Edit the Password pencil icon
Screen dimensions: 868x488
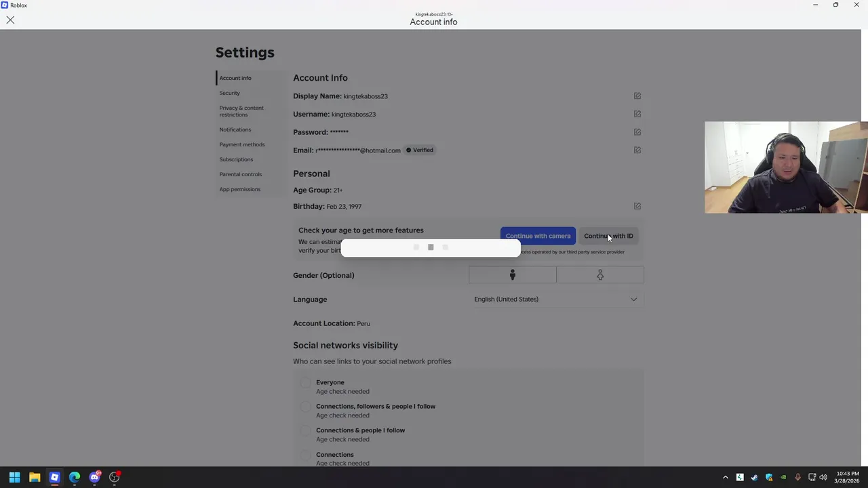coord(637,132)
